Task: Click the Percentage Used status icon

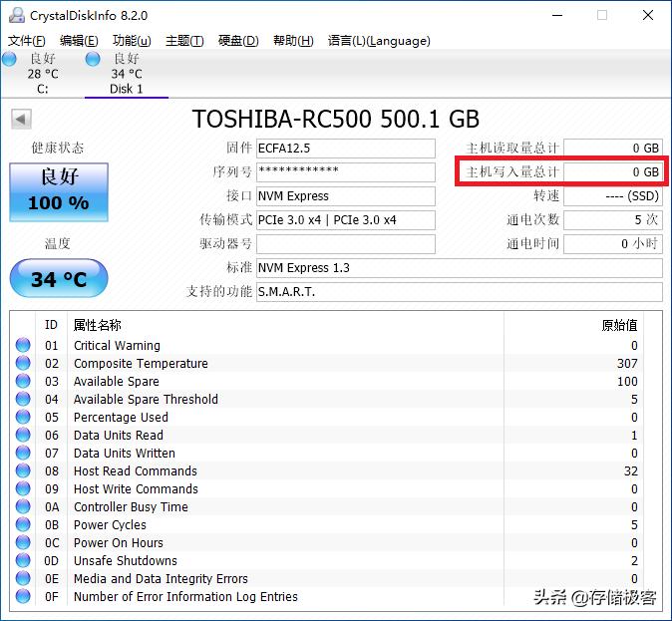Action: (x=23, y=418)
